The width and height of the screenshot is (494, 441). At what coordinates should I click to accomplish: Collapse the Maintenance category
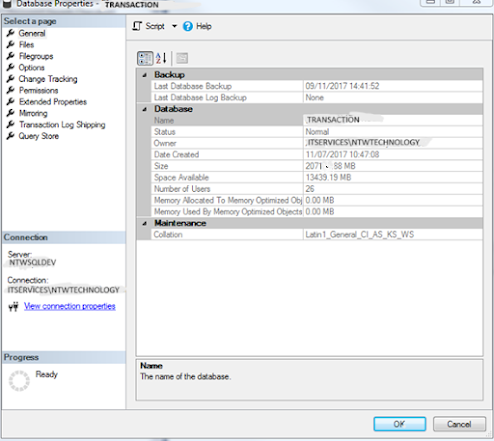[x=145, y=223]
